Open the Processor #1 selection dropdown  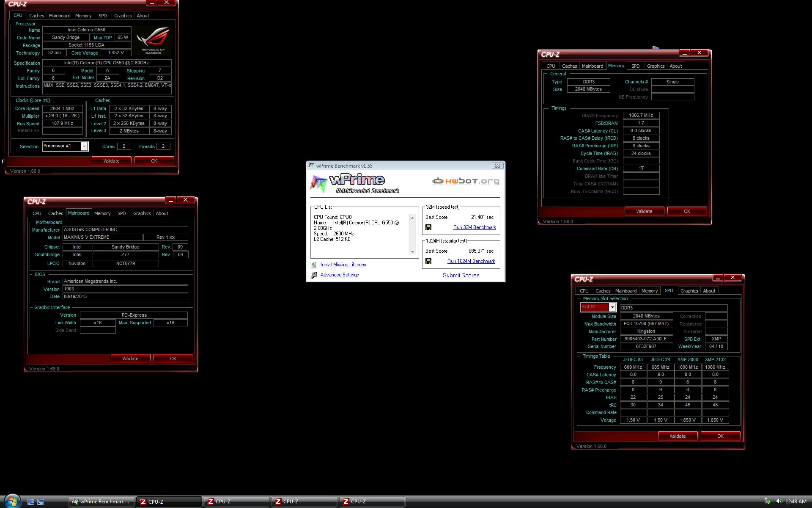[x=84, y=146]
